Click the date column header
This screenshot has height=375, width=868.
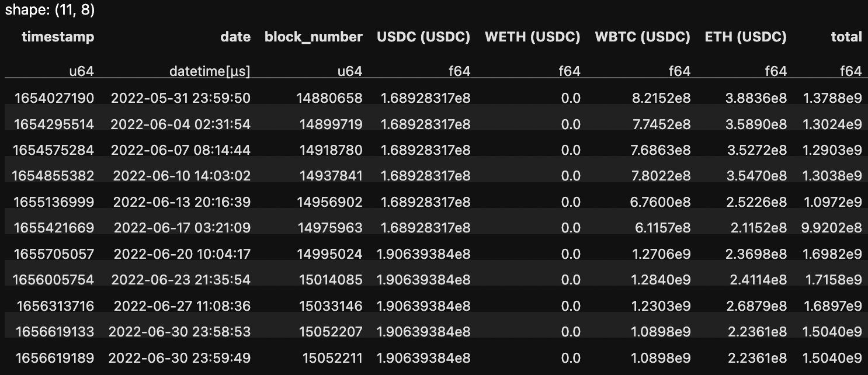pyautogui.click(x=235, y=37)
